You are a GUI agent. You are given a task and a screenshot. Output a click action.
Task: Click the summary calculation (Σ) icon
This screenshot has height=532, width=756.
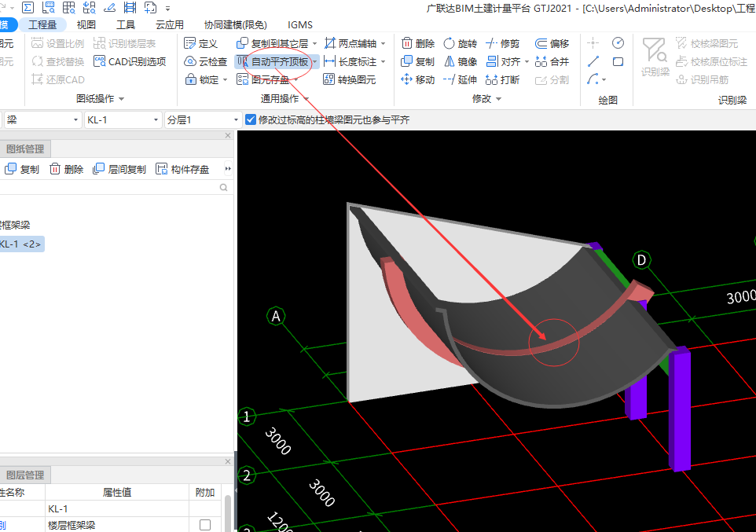[x=28, y=8]
